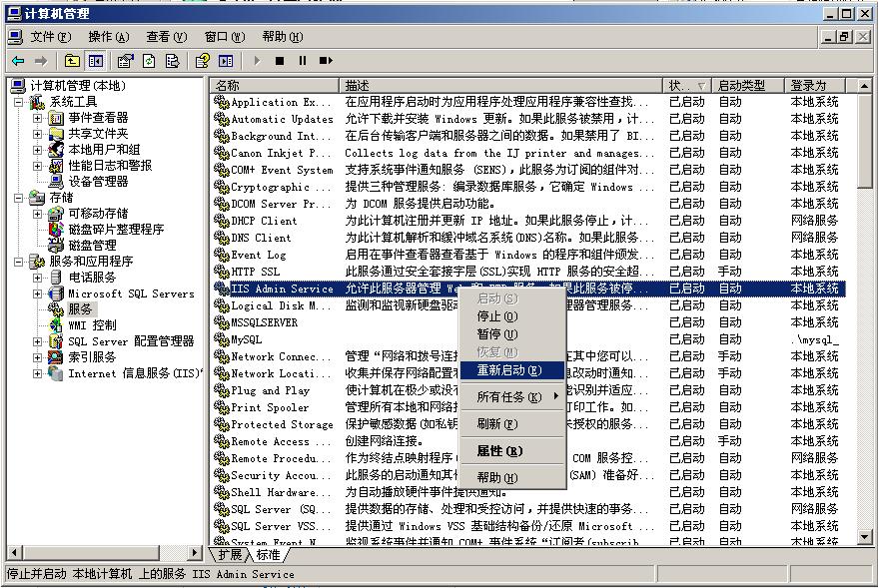
Task: Click the Refresh toolbar icon
Action: click(x=149, y=61)
